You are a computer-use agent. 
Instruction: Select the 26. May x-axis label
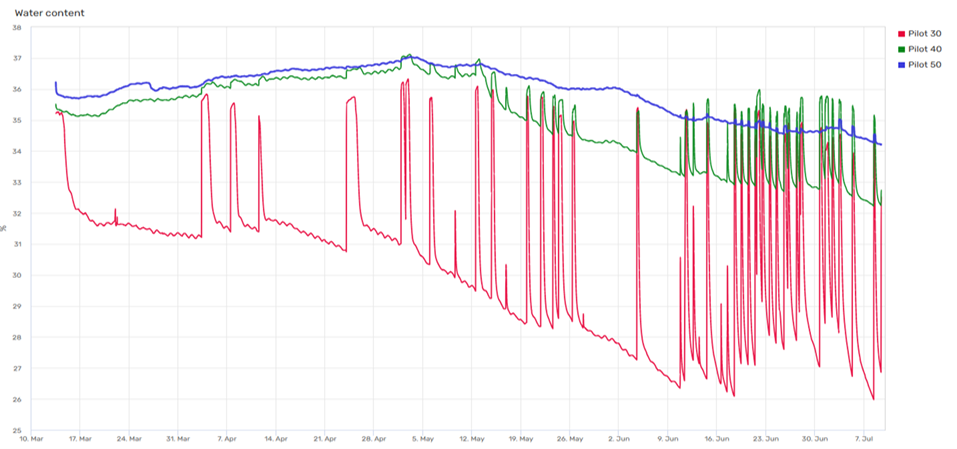568,438
